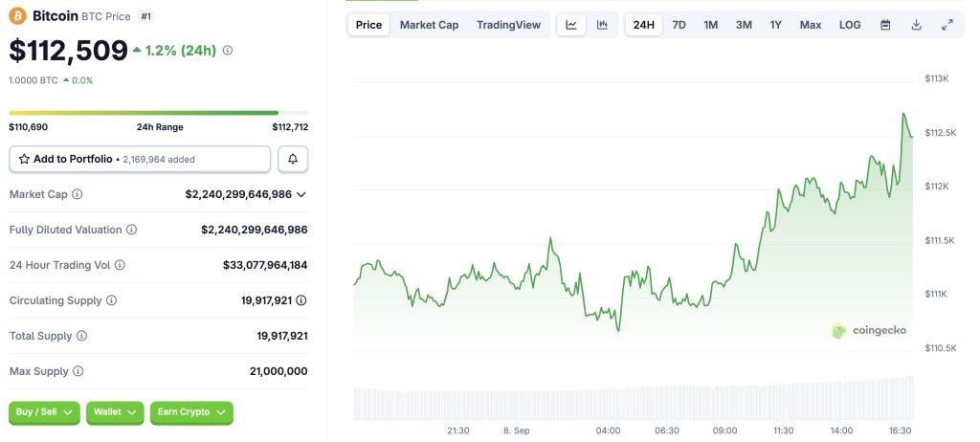
Task: Expand chart to fullscreen
Action: (x=947, y=25)
